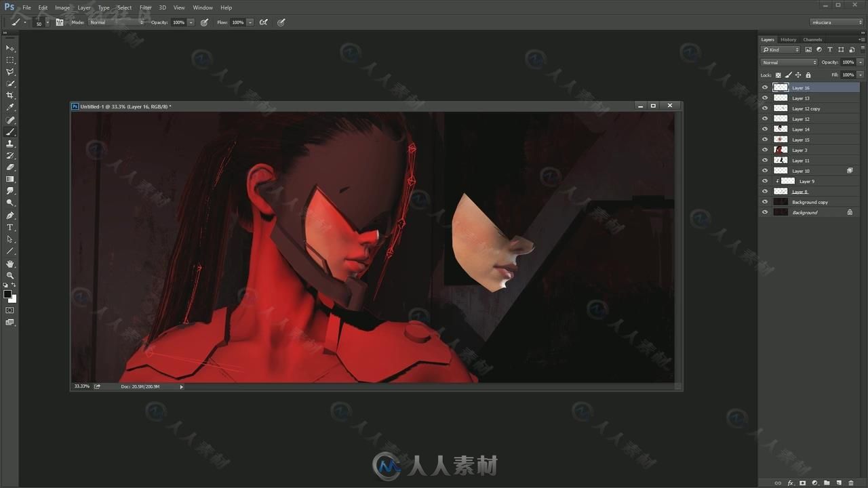The height and width of the screenshot is (488, 868).
Task: Select the Gradient tool
Action: point(10,180)
